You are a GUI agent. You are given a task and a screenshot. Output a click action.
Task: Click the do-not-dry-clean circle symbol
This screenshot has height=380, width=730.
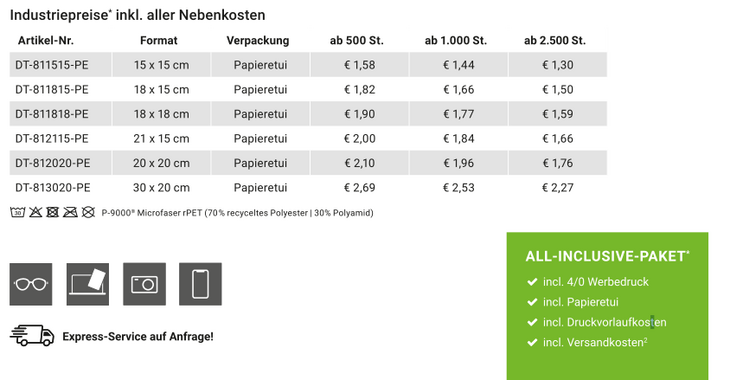point(88,212)
